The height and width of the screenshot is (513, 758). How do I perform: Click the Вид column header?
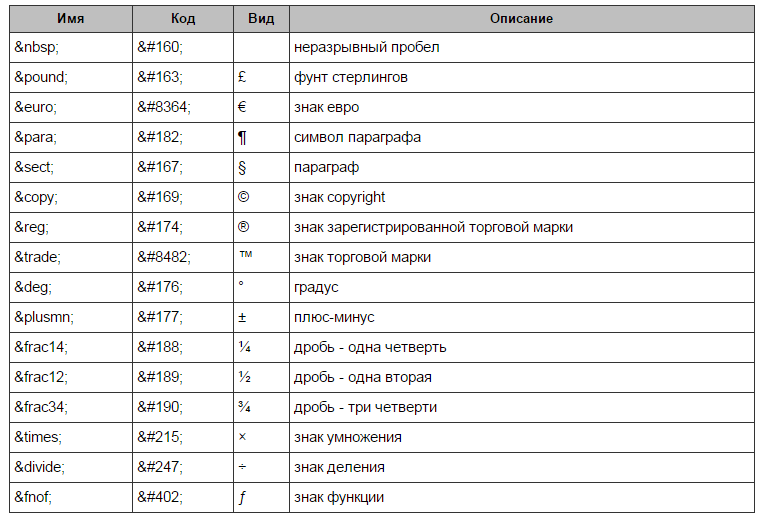pyautogui.click(x=261, y=19)
